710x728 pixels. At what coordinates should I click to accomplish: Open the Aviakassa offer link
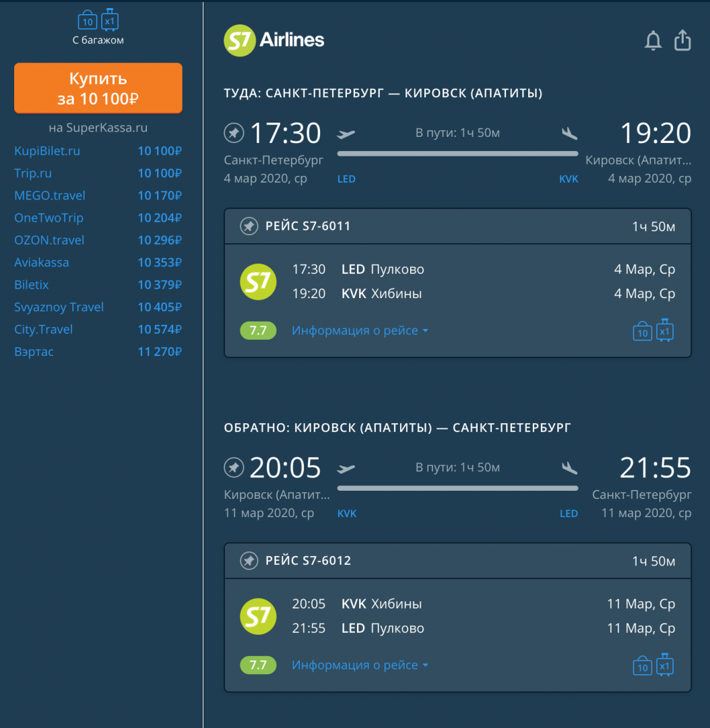[x=41, y=262]
